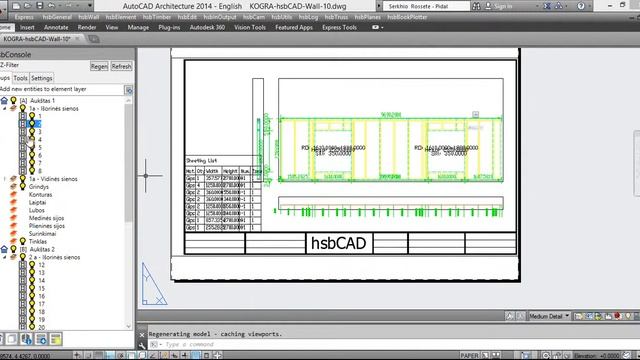This screenshot has height=360, width=640.
Task: Toggle lightbulb for wall element 6
Action: (32, 155)
